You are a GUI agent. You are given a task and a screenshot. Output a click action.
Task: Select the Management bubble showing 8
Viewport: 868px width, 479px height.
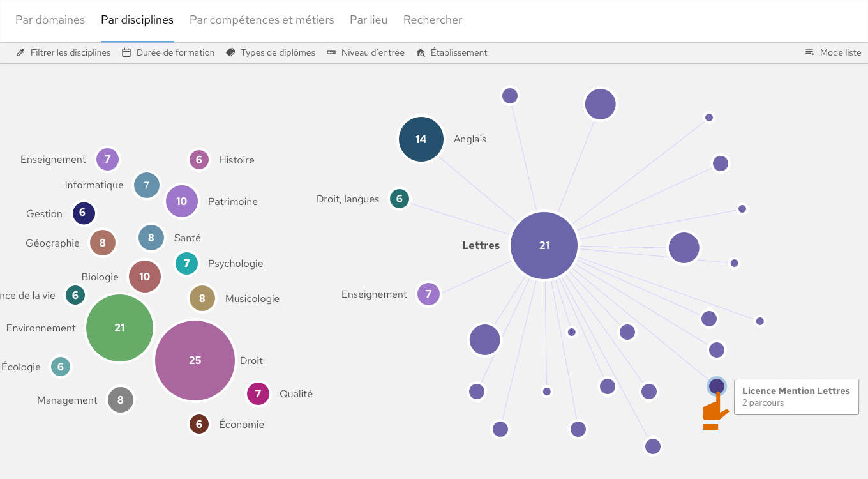click(121, 400)
